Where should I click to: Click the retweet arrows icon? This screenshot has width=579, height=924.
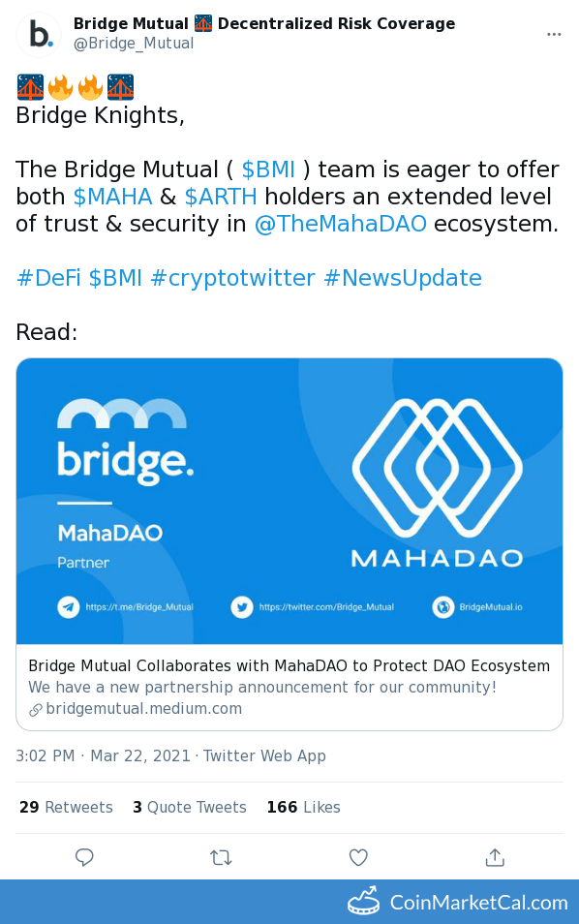tap(221, 857)
